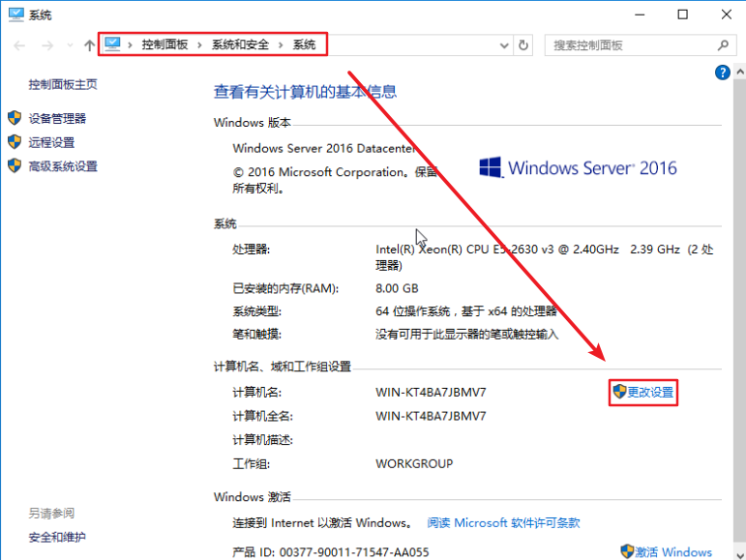Viewport: 746px width, 560px height.
Task: Select 系统和安全 in the address breadcrumb
Action: click(240, 44)
